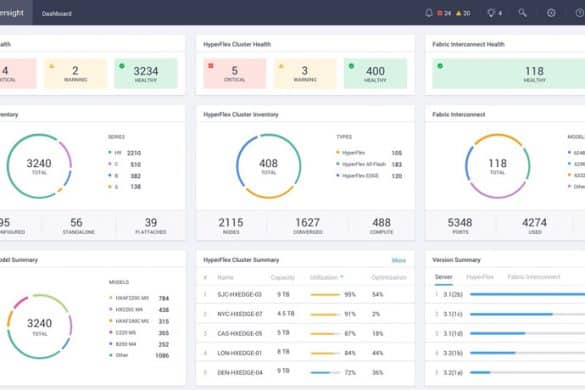Select the S 138 series legend entry
The image size is (585, 390).
tap(125, 187)
